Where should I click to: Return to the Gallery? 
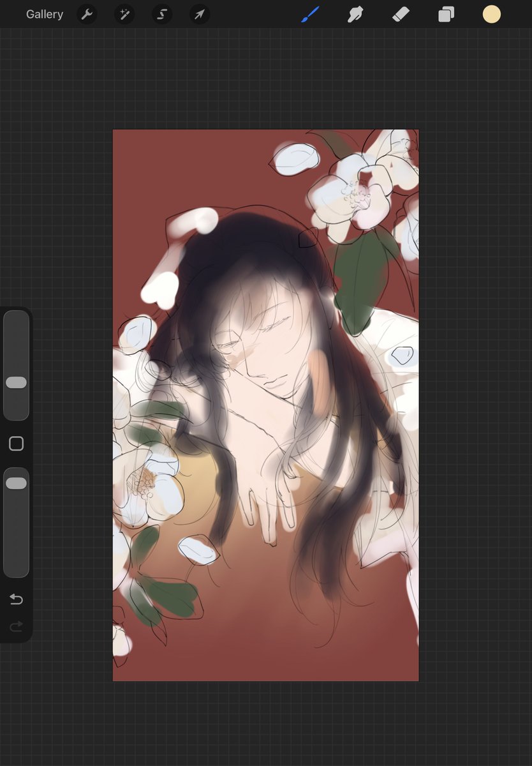pyautogui.click(x=45, y=14)
